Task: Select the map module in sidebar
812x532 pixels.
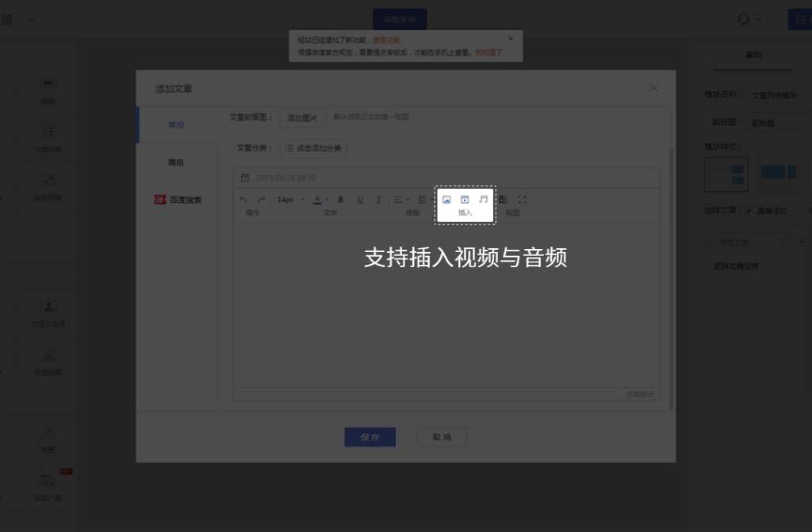Action: tap(48, 439)
